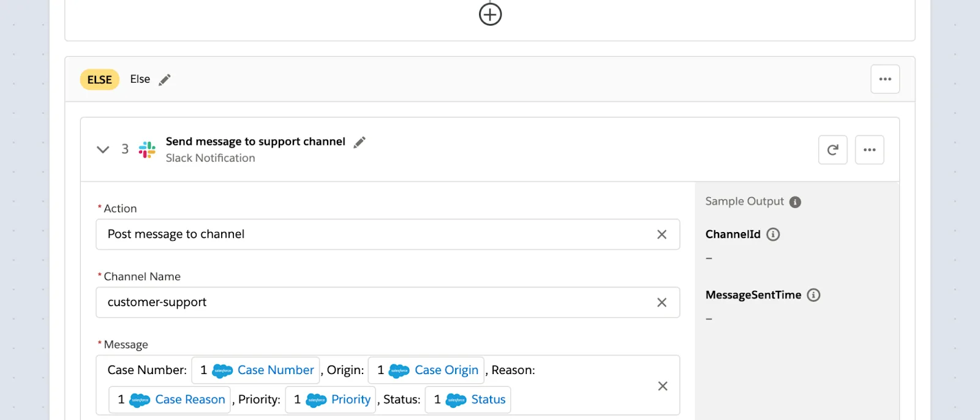Show info tooltip for Sample Output
Image resolution: width=980 pixels, height=420 pixels.
pos(795,202)
